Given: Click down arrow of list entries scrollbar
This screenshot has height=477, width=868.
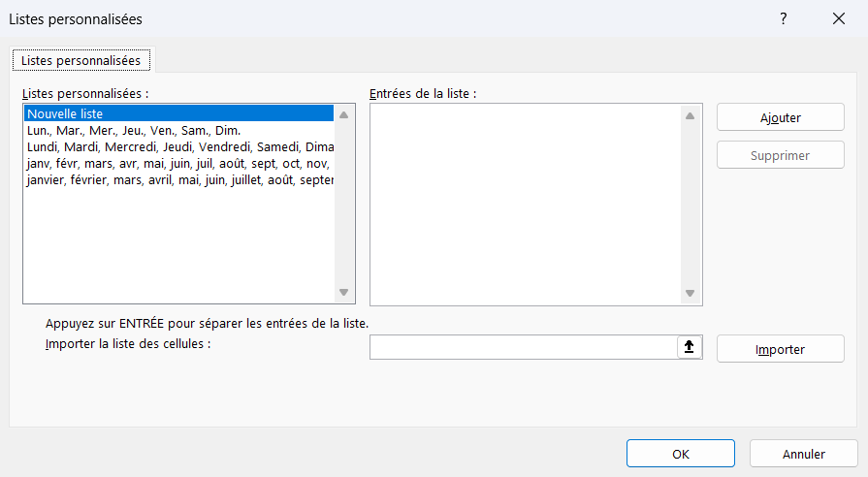Looking at the screenshot, I should (x=690, y=294).
